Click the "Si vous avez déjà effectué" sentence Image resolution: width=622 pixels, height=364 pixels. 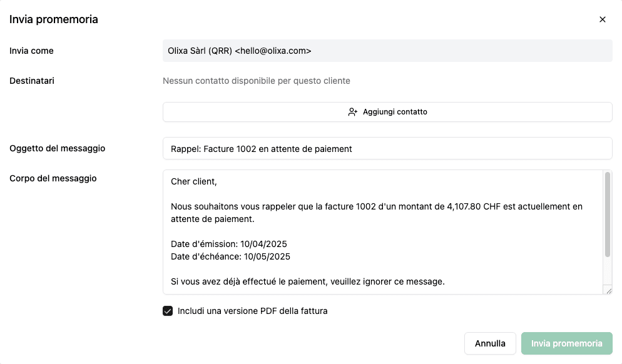coord(307,281)
